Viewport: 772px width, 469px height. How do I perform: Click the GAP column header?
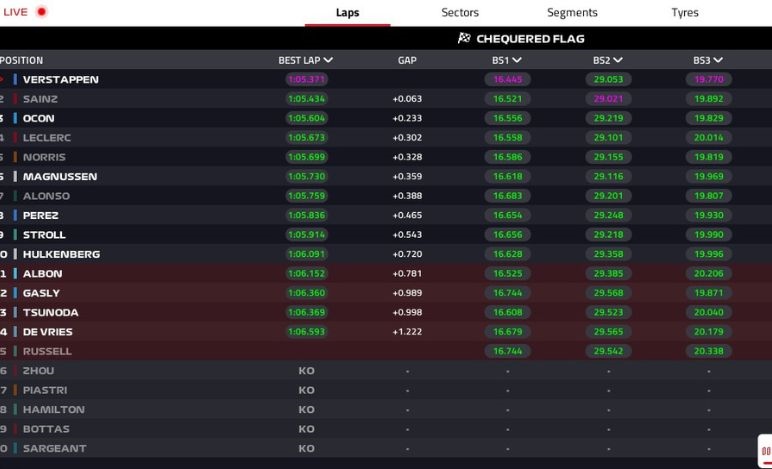pos(407,60)
